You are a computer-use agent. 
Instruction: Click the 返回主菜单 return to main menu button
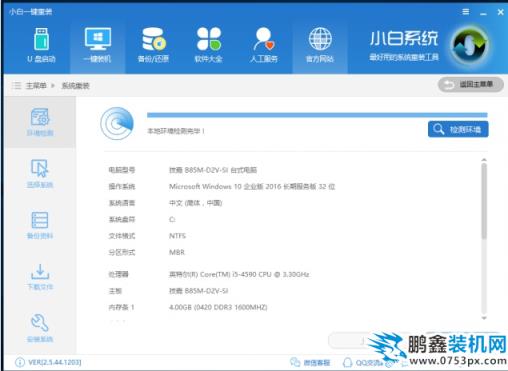[x=471, y=85]
